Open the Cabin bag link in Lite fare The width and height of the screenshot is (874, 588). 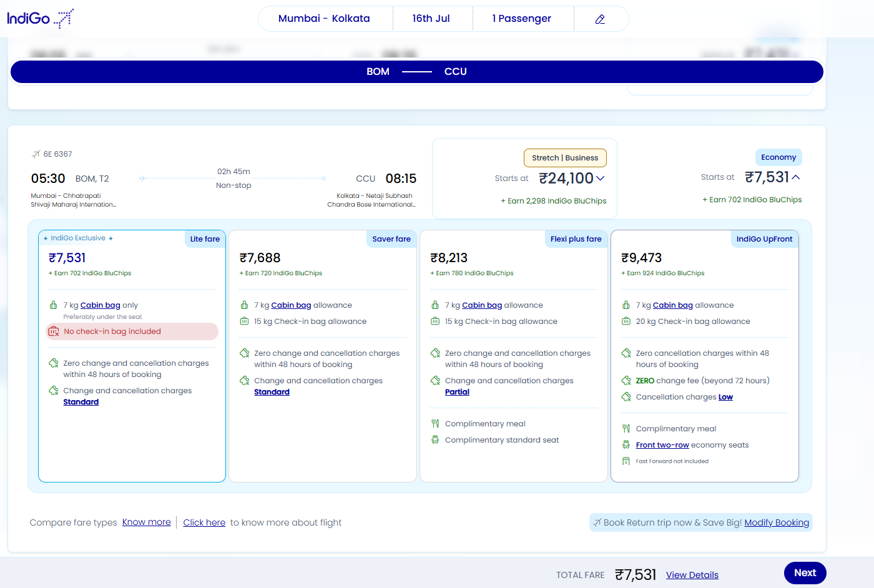[101, 305]
